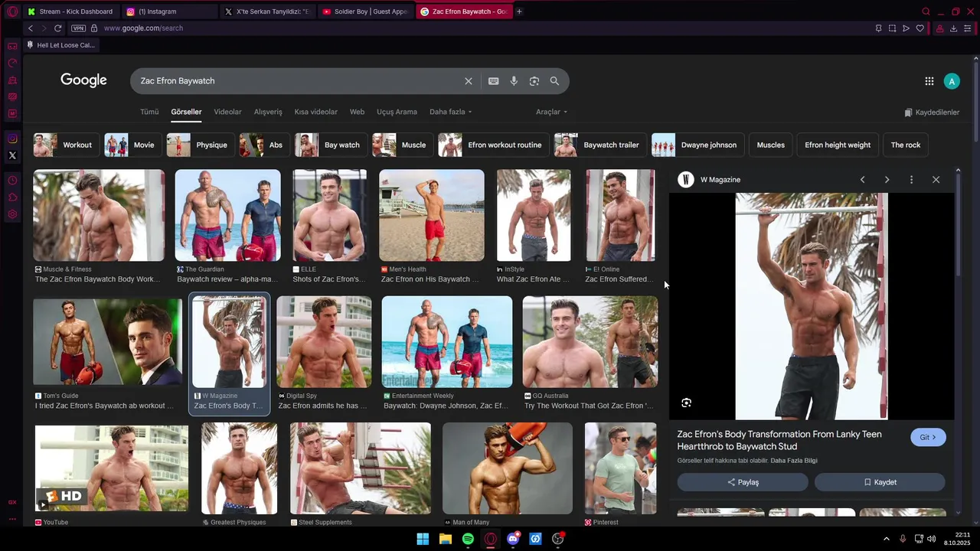Open Easy Setup sliders icon
Viewport: 980px width, 551px height.
pyautogui.click(x=968, y=28)
